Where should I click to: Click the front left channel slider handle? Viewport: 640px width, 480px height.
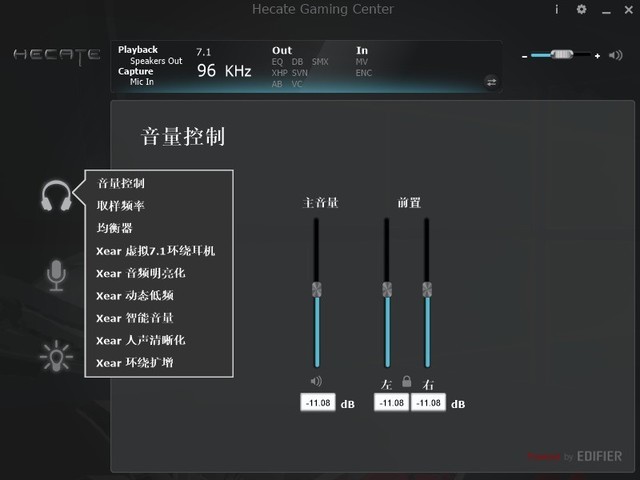click(x=387, y=290)
